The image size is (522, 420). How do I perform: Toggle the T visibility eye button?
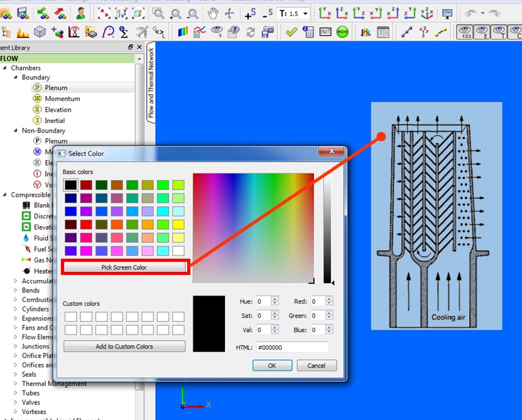[499, 32]
